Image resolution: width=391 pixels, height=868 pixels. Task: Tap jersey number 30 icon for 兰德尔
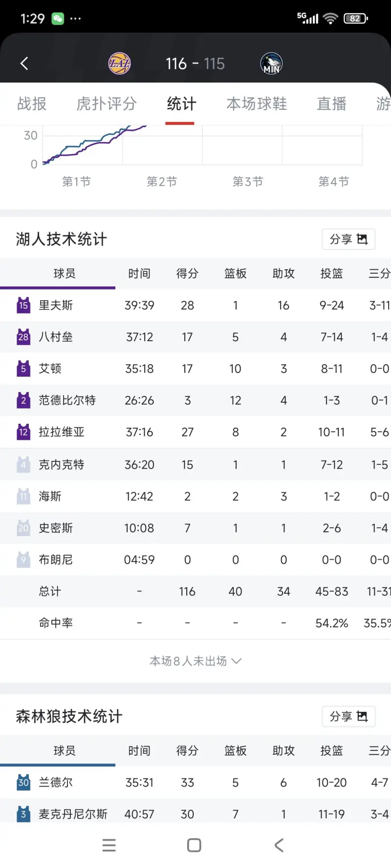pos(23,783)
